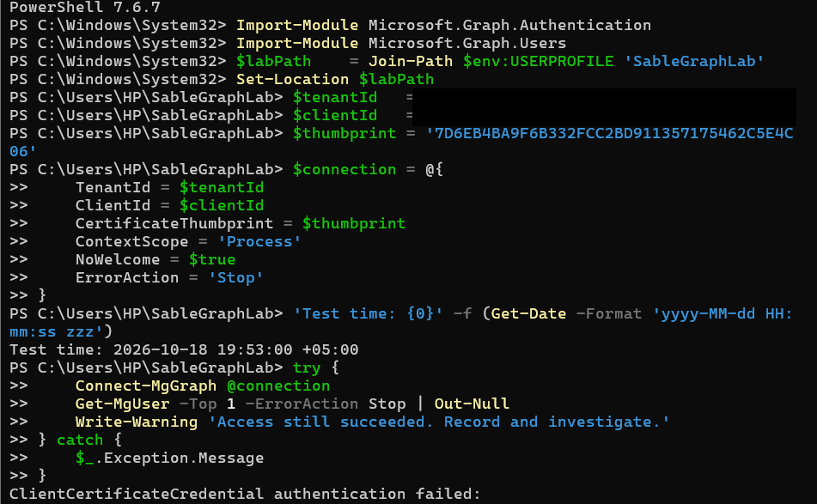817x504 pixels.
Task: Click the 'try' keyword
Action: (307, 367)
